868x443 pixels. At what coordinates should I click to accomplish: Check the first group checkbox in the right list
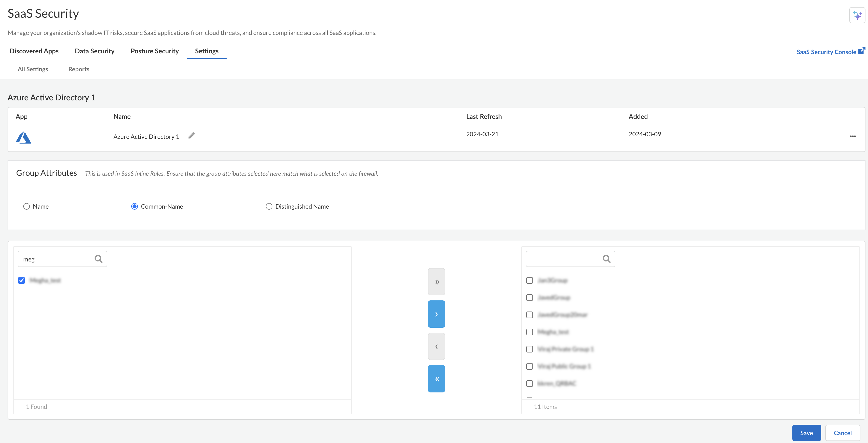pos(529,280)
